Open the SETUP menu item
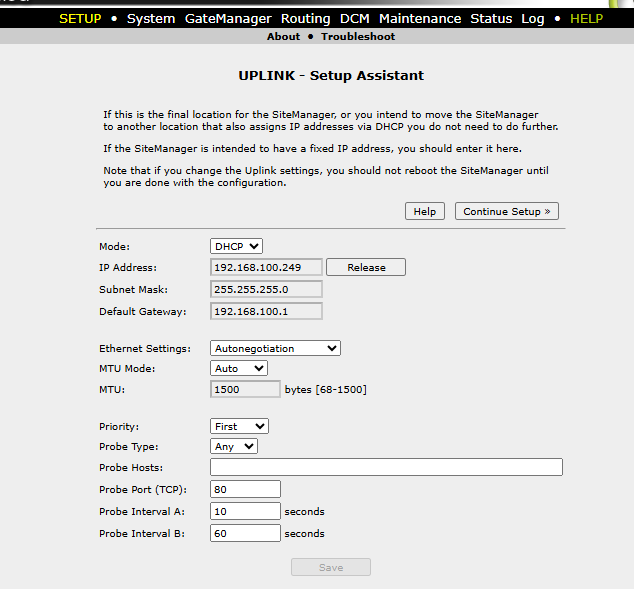The width and height of the screenshot is (634, 589). click(80, 19)
